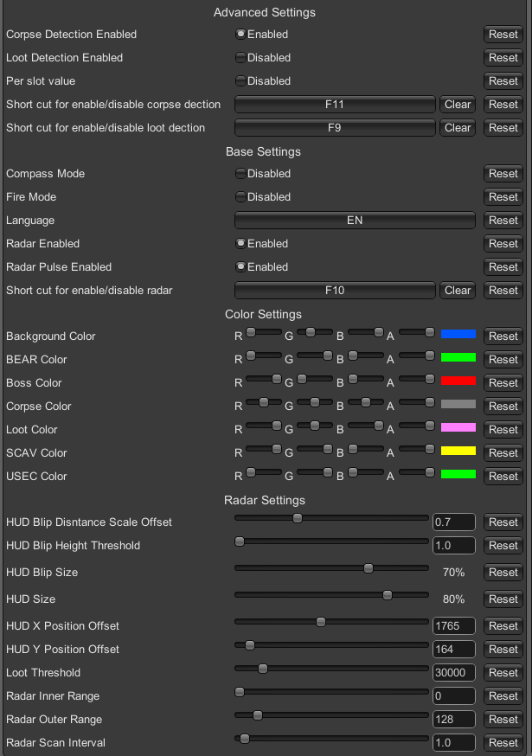This screenshot has width=532, height=756.
Task: Reset the Boss Color setting
Action: (503, 383)
